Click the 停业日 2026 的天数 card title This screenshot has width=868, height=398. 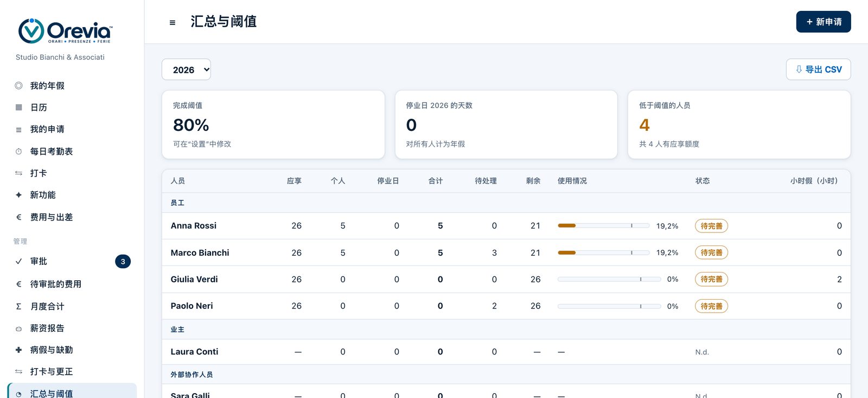[x=439, y=105]
